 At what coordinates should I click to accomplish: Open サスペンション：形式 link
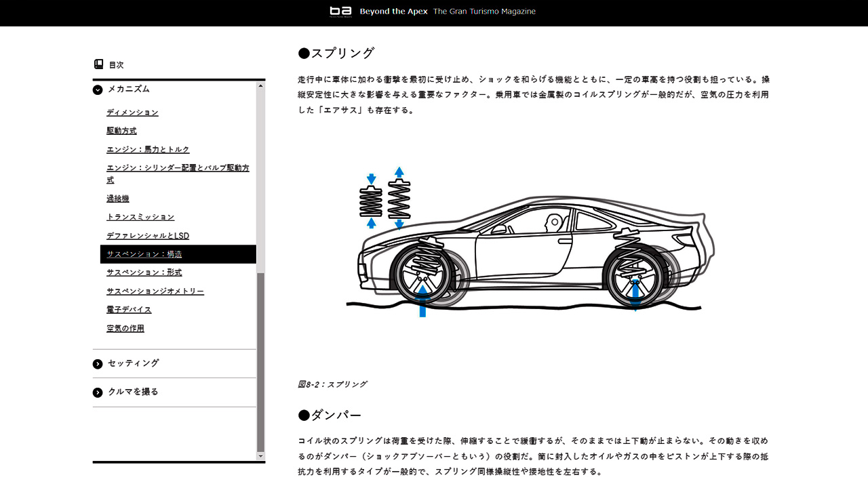(144, 272)
